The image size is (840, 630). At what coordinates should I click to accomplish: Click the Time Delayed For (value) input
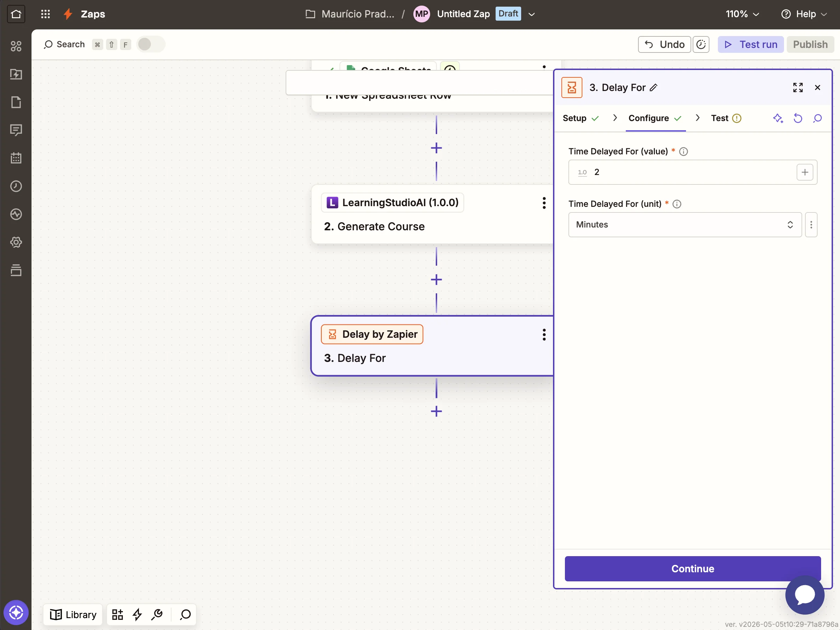[693, 173]
